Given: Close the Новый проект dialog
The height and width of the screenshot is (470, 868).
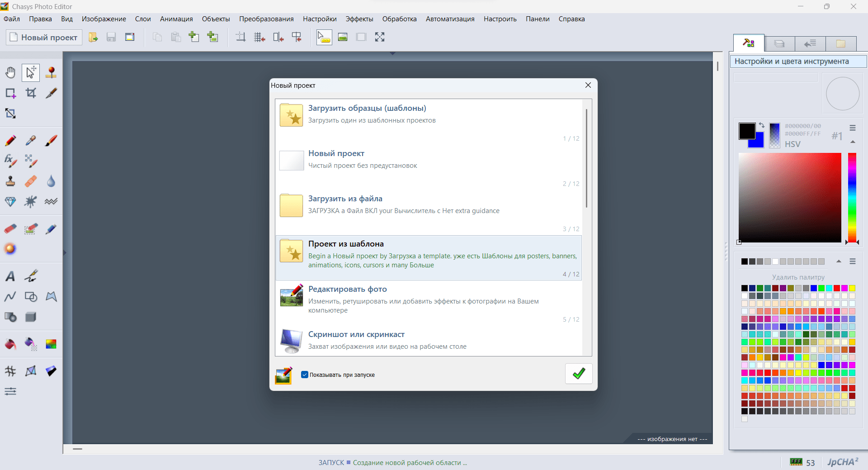Looking at the screenshot, I should (588, 85).
